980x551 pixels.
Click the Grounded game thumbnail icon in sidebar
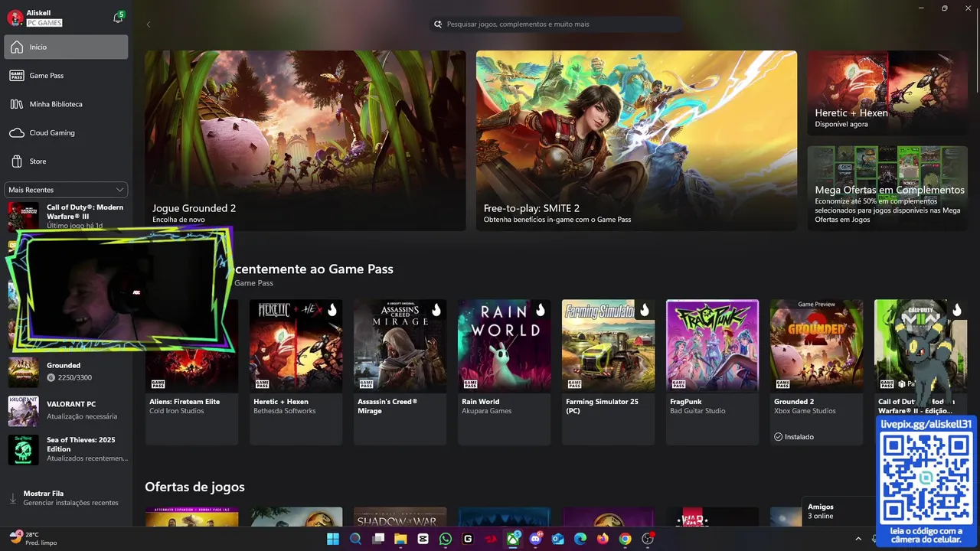point(23,372)
